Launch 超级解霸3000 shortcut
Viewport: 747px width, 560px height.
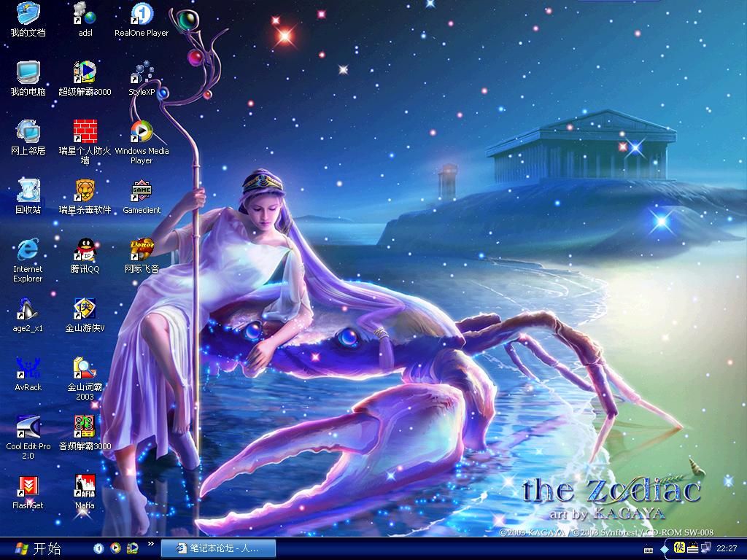85,79
